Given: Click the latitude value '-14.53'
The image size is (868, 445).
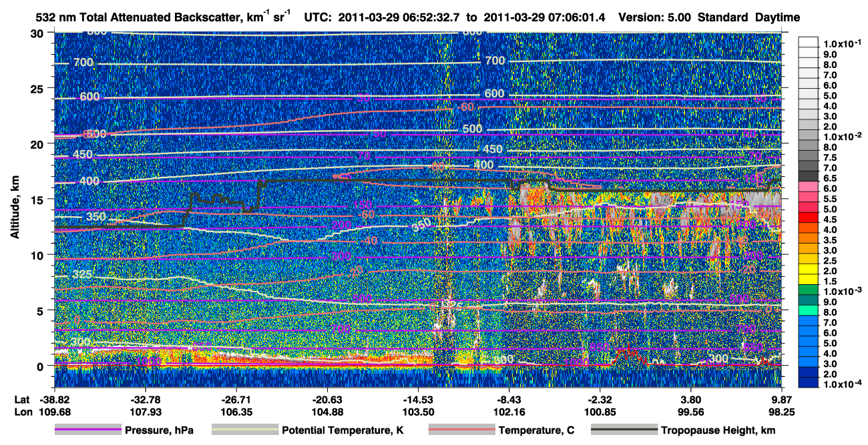Looking at the screenshot, I should tap(418, 400).
